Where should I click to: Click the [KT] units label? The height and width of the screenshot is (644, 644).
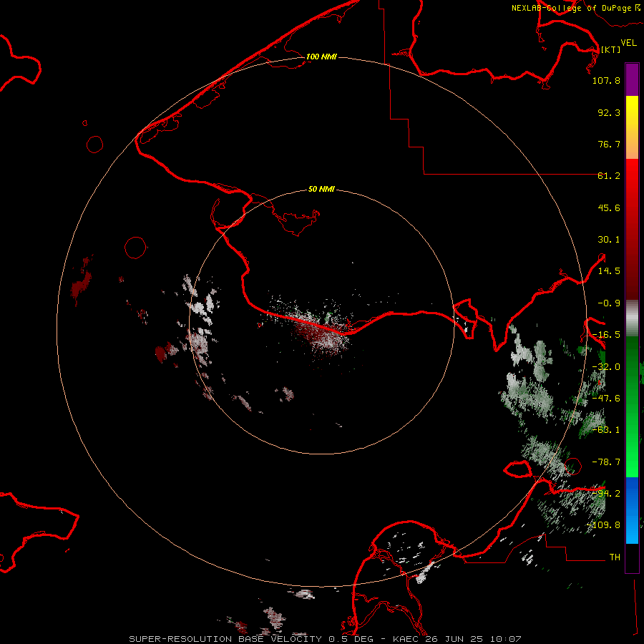tap(610, 49)
